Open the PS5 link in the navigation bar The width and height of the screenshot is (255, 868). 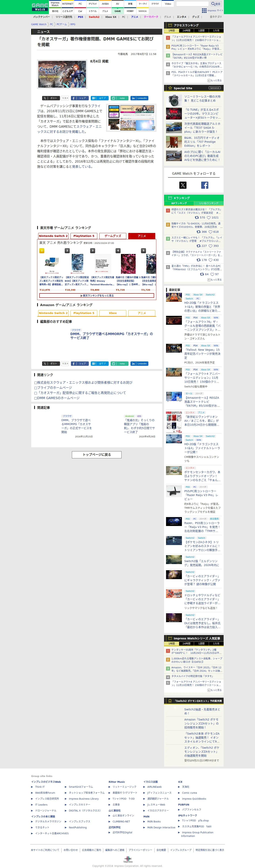[x=80, y=17]
